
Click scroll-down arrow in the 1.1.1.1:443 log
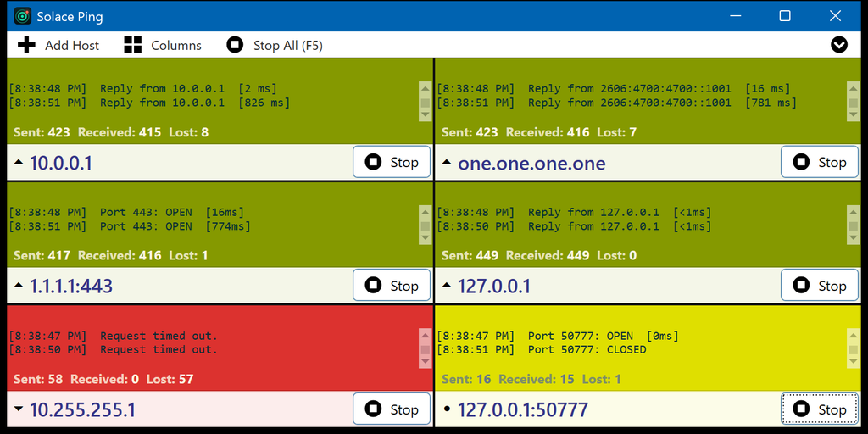click(x=426, y=238)
